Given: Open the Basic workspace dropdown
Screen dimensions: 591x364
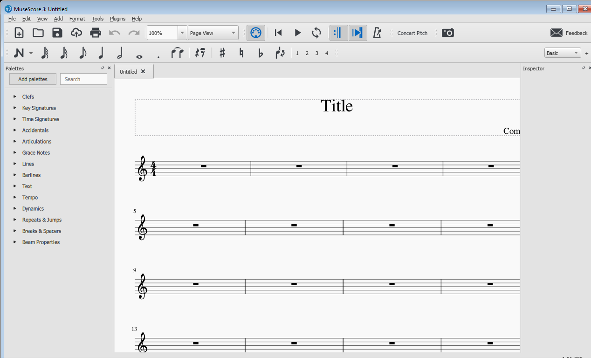Looking at the screenshot, I should pos(563,53).
